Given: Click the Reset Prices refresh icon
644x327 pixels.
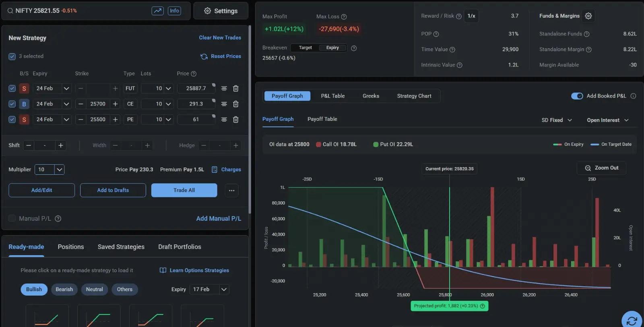Looking at the screenshot, I should point(204,56).
